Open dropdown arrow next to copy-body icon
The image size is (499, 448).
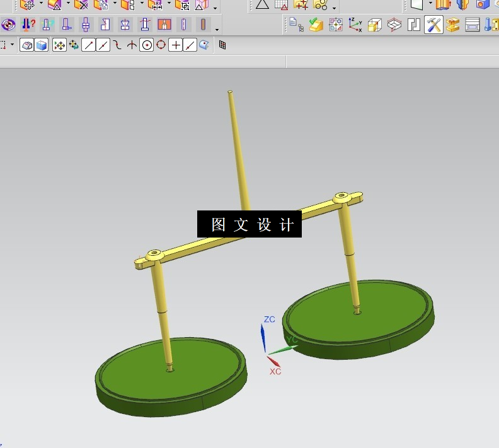coord(115,3)
